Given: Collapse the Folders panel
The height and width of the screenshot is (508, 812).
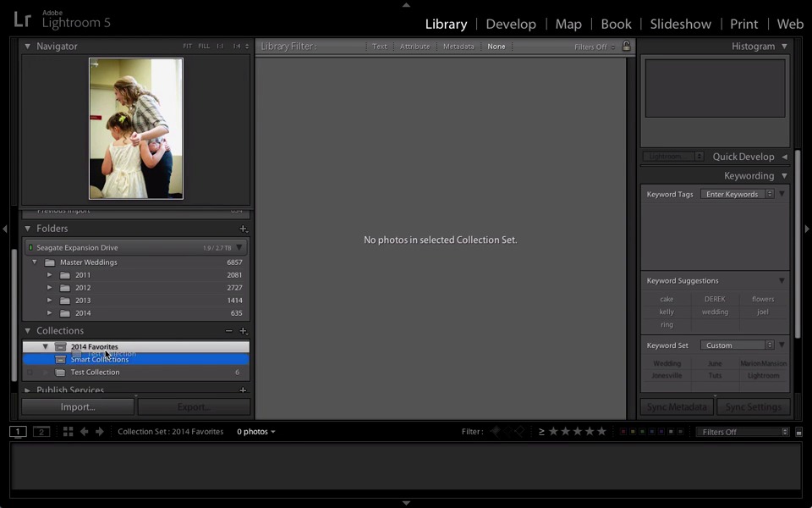Looking at the screenshot, I should click(x=27, y=229).
